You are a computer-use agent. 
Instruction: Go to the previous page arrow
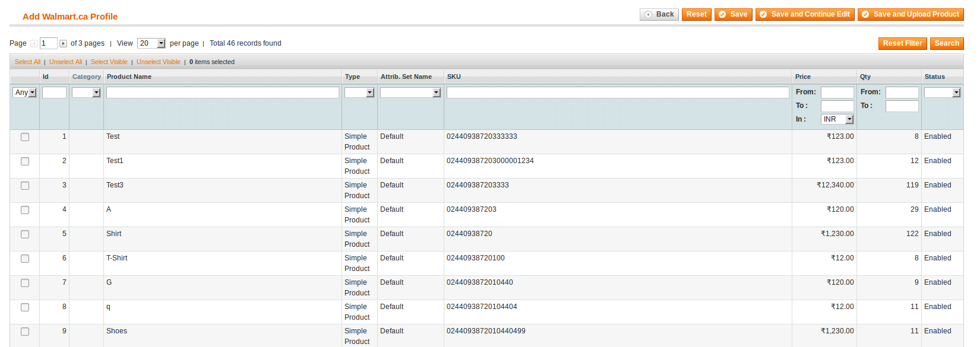(34, 43)
